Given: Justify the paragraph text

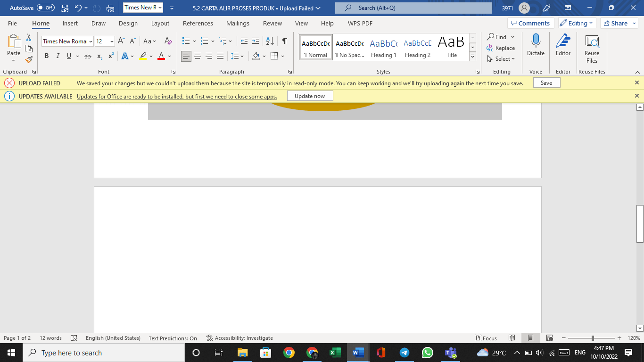Looking at the screenshot, I should coord(220,56).
